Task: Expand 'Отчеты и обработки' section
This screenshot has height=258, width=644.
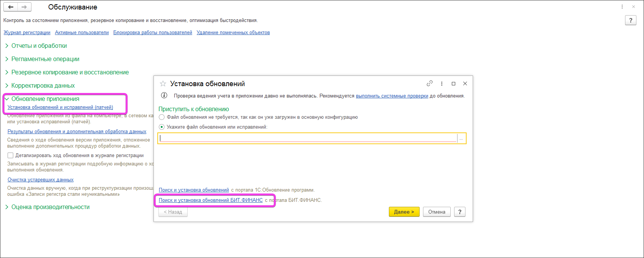Action: tap(7, 46)
